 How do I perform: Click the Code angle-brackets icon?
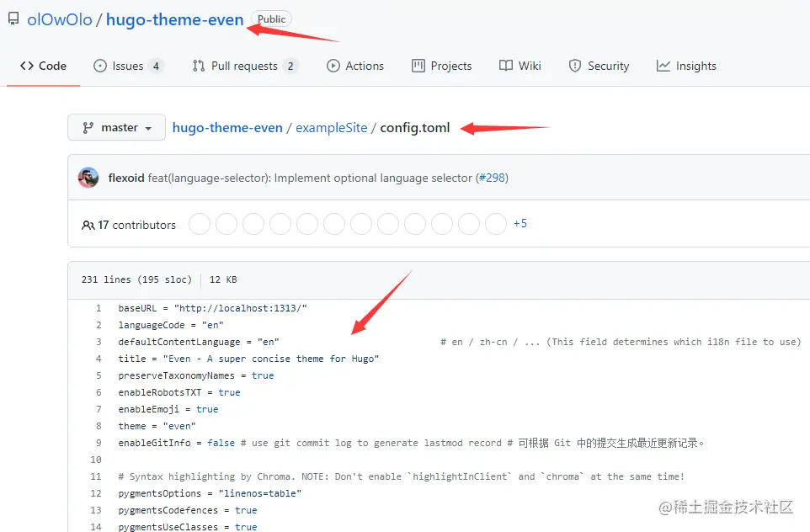click(27, 66)
